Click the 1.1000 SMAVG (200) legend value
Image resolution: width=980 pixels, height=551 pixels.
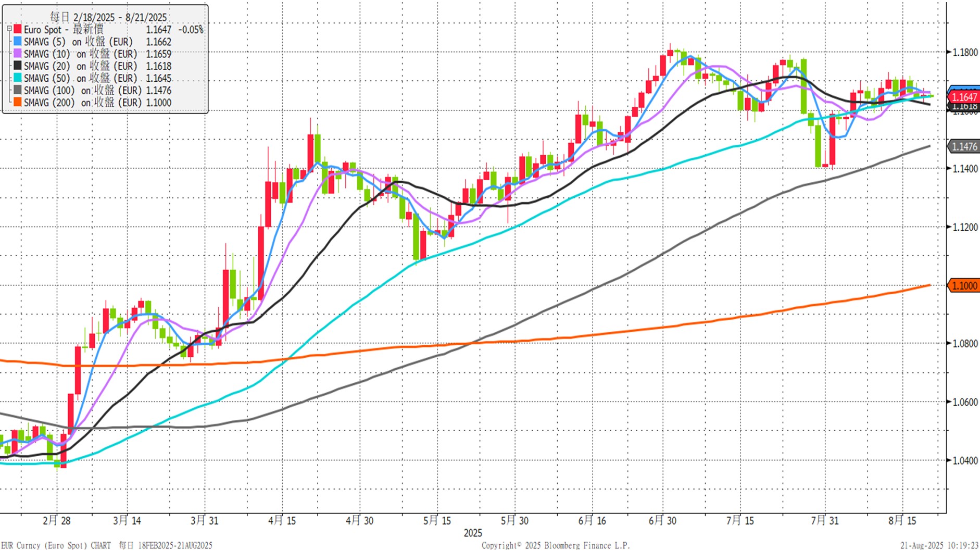158,103
